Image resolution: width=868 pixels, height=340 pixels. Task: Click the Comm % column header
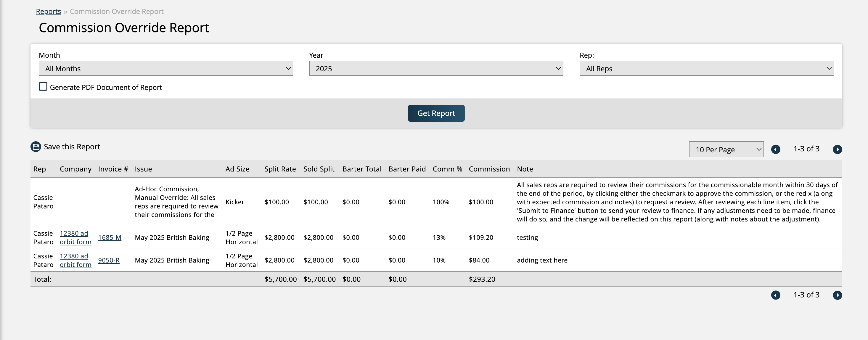447,169
